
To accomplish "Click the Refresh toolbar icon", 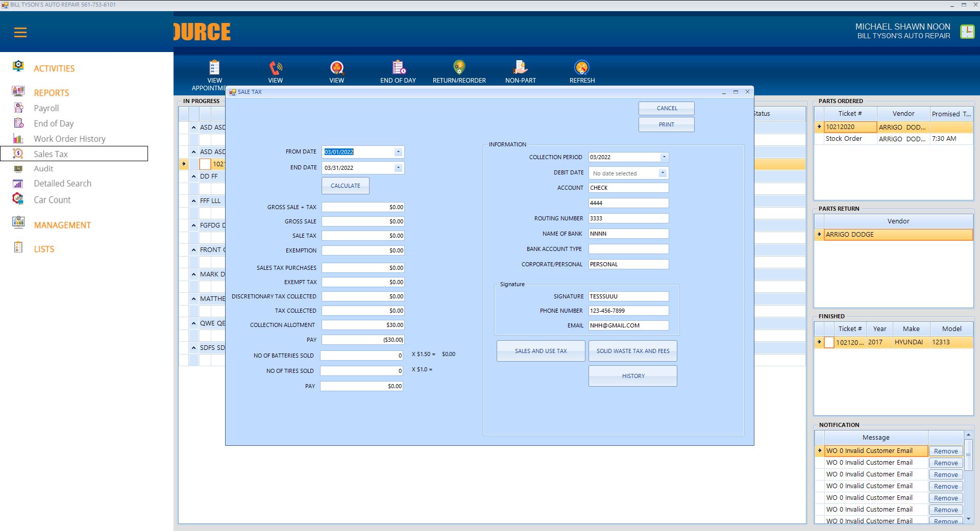I will 582,68.
